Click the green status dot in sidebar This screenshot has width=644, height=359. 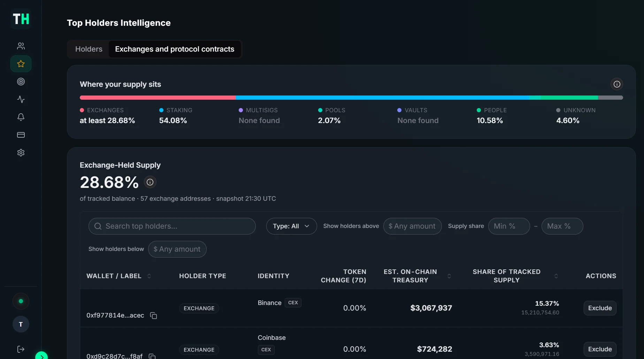[x=21, y=301]
